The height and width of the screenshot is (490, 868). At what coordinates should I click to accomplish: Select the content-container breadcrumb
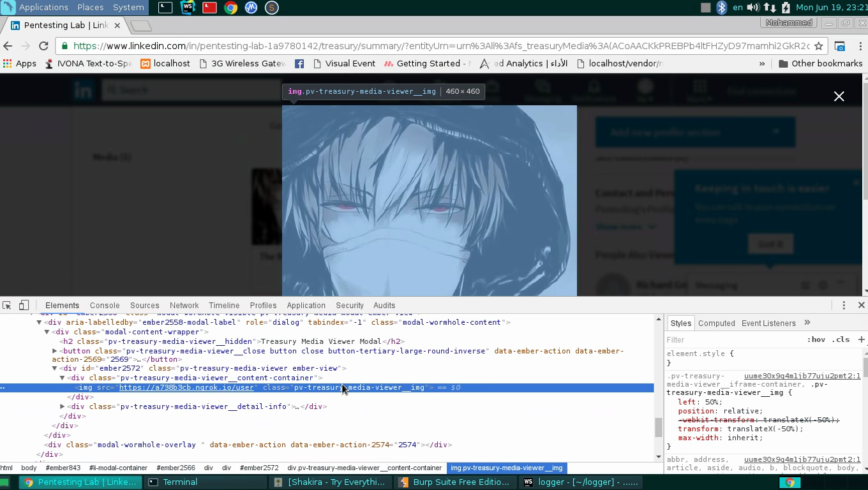364,468
